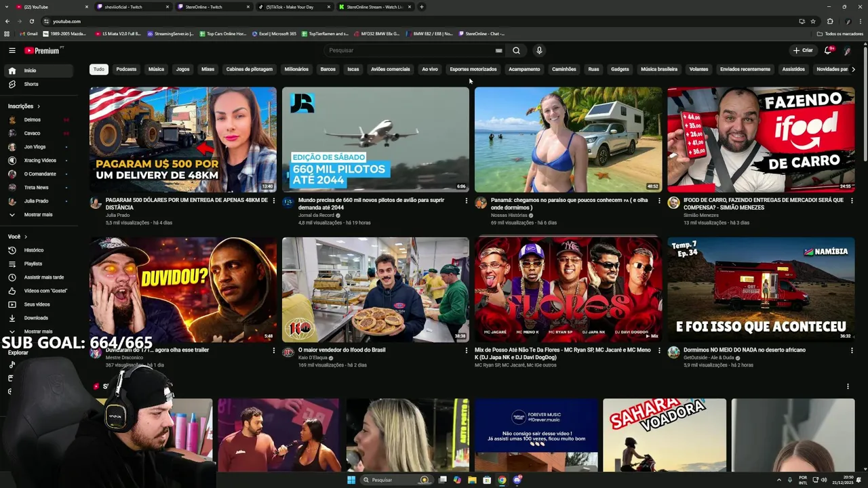Click Chrome icon in the taskbar

(502, 480)
